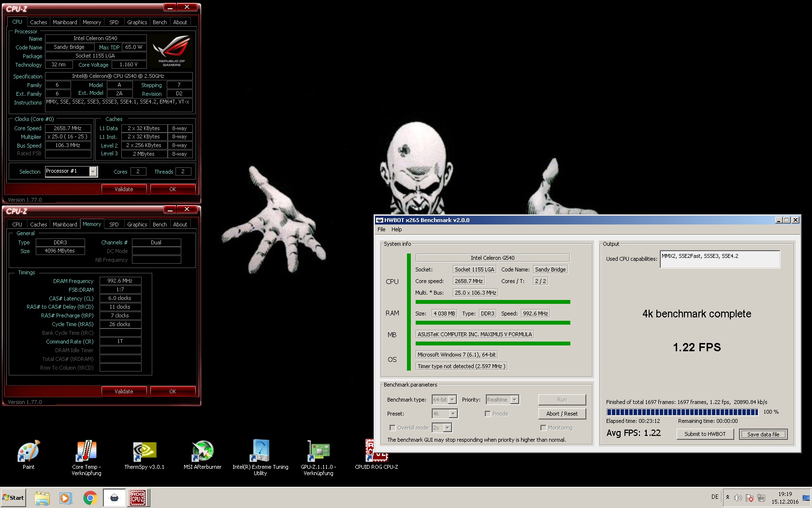Click OK in upper CPU-Z window
The image size is (812, 508).
tap(173, 189)
